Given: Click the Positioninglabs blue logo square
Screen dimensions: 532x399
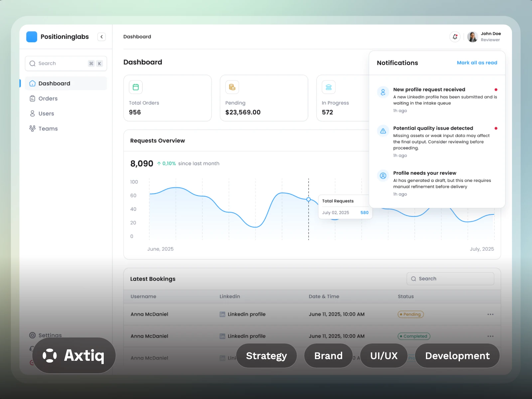Looking at the screenshot, I should [32, 37].
